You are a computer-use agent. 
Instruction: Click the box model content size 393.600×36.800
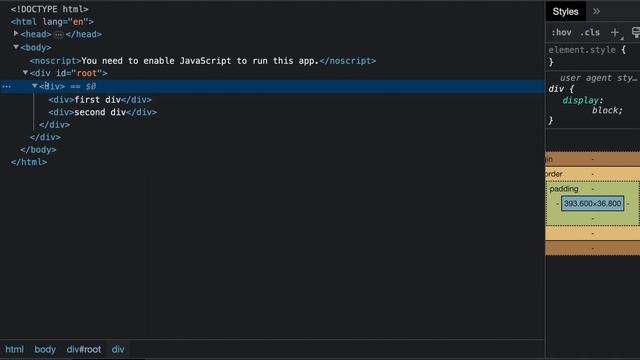(592, 203)
